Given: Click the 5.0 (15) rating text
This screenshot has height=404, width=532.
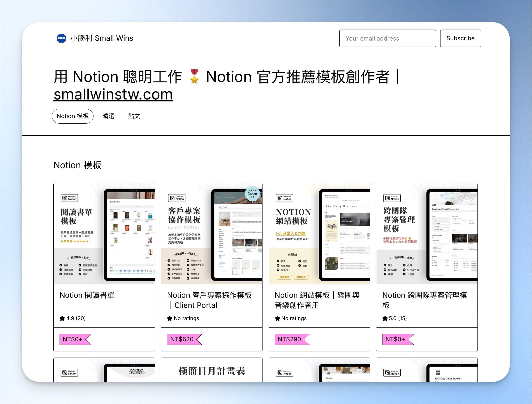Looking at the screenshot, I should click(398, 318).
